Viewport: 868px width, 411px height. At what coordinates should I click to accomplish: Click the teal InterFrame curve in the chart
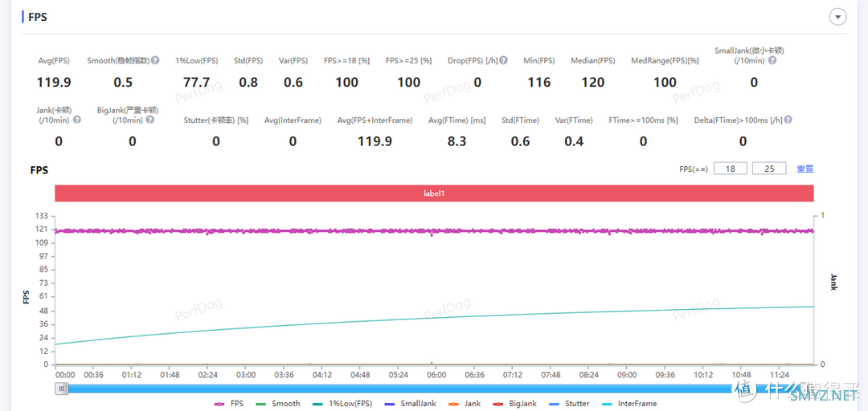434,318
